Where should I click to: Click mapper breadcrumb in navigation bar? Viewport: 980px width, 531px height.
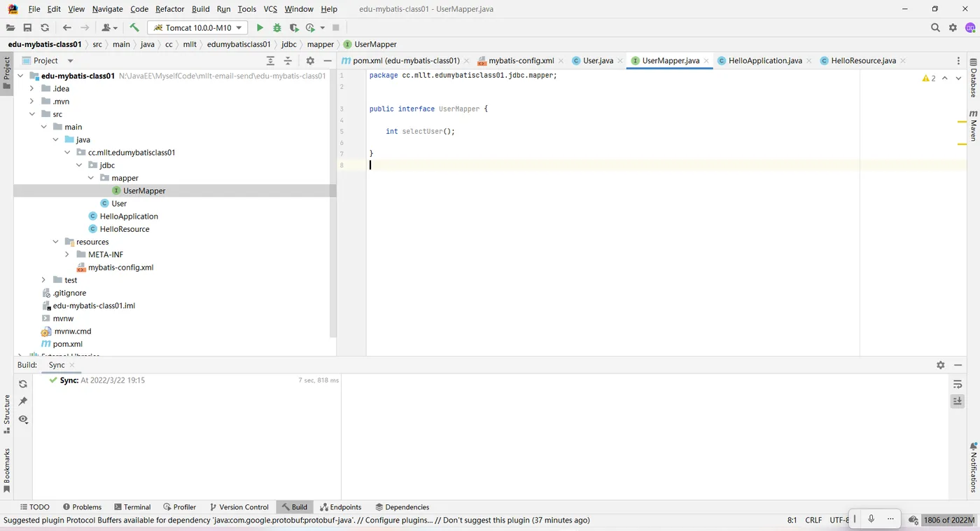click(321, 44)
